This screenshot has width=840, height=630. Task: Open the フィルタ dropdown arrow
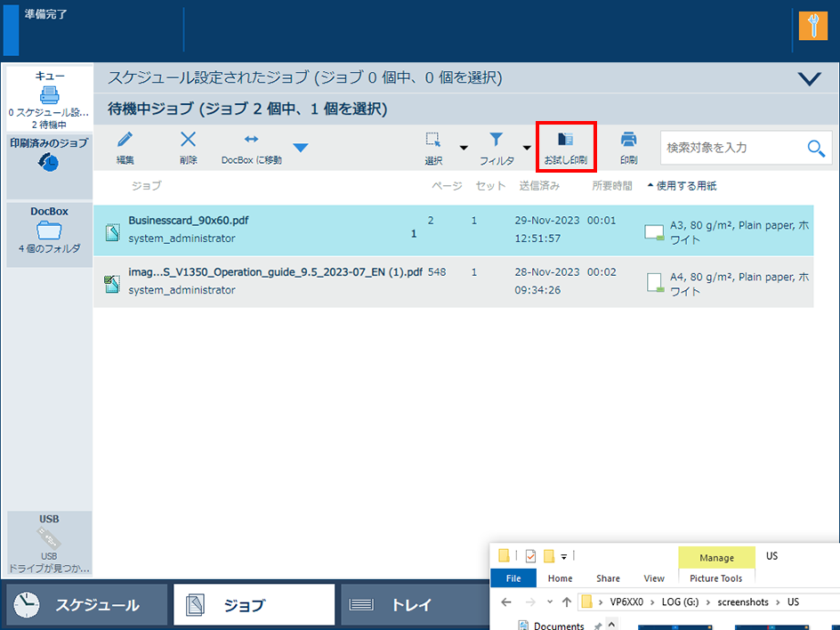[x=527, y=148]
